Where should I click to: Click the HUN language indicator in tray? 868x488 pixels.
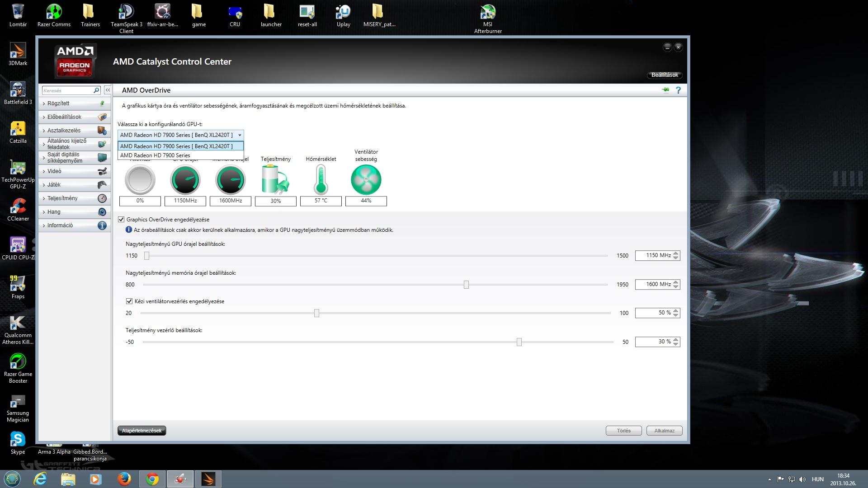point(818,479)
